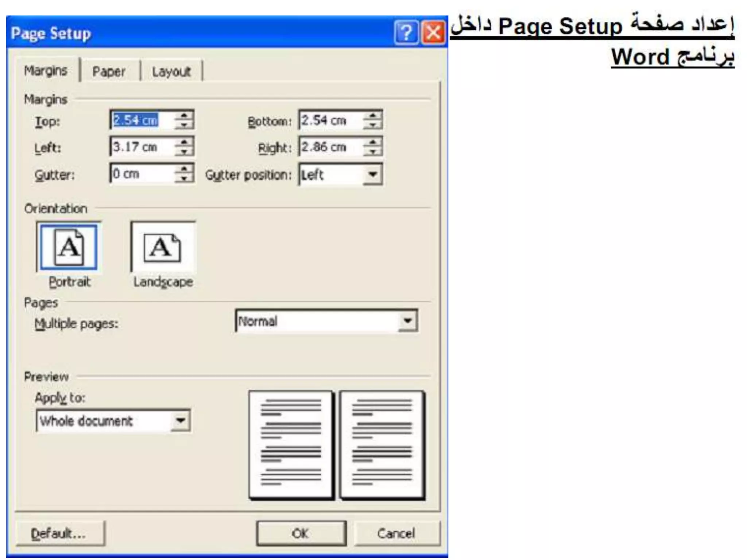
Task: Click the left page preview thumbnail
Action: click(291, 444)
